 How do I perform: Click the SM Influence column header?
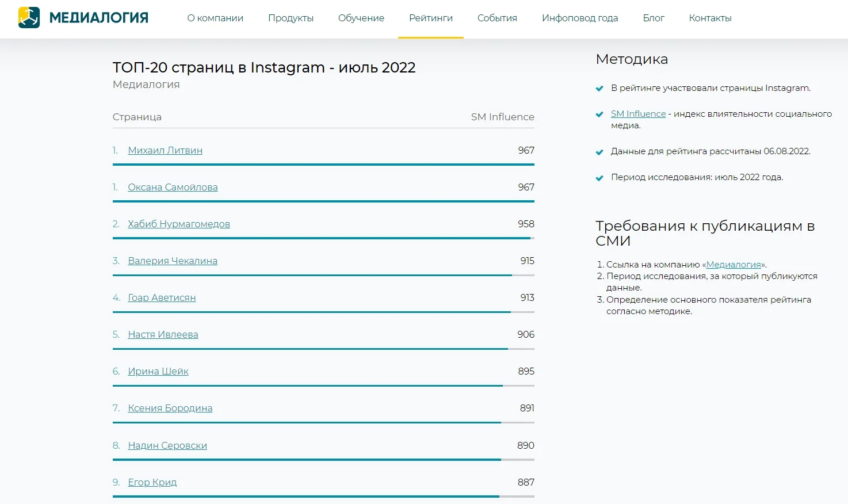[502, 117]
